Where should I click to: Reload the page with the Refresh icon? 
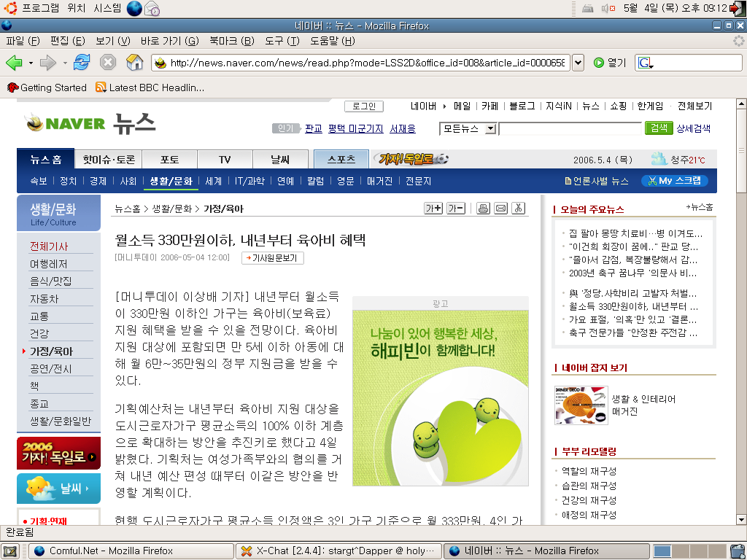[x=82, y=63]
